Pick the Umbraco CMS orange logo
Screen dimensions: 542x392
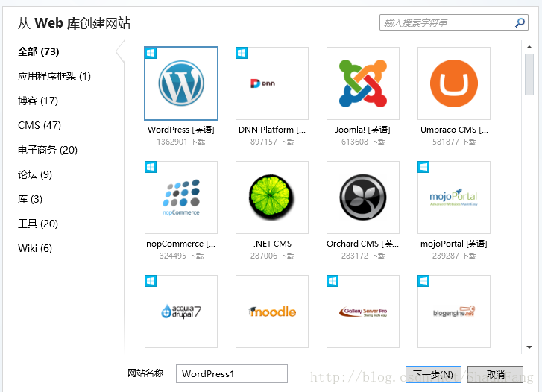pos(454,83)
